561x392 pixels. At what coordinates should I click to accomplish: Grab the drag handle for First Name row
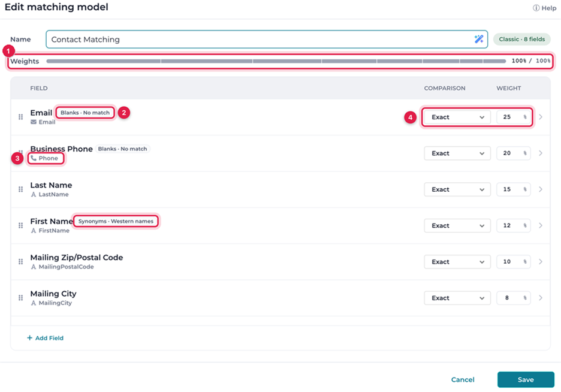click(x=21, y=225)
